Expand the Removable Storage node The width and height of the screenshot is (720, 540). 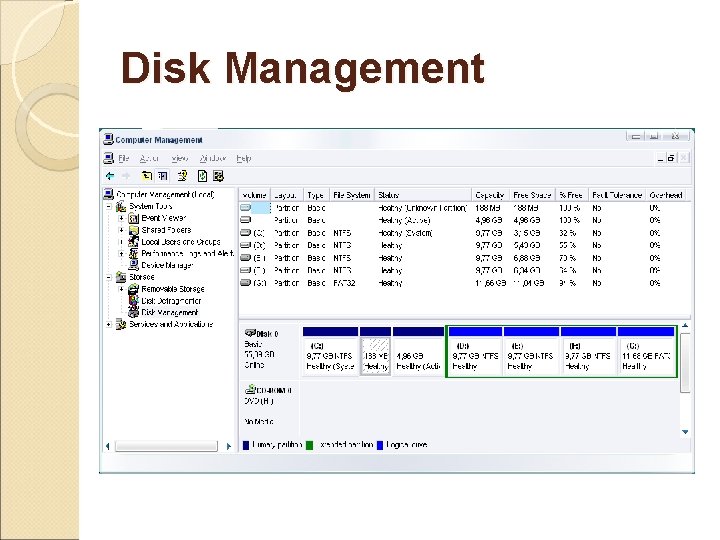tap(121, 289)
